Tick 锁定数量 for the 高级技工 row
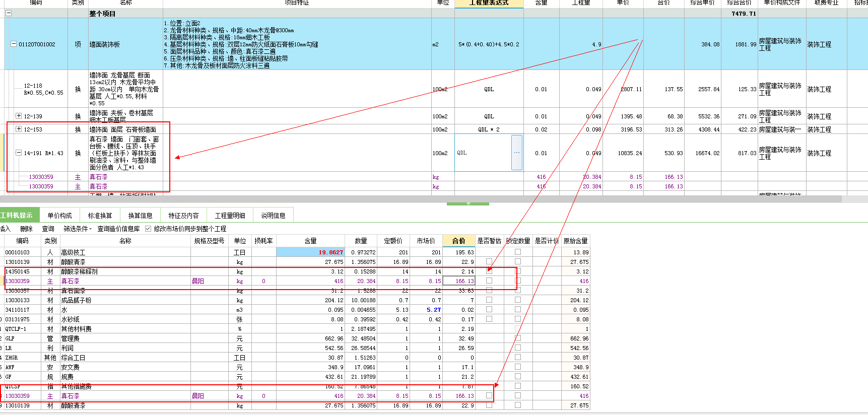 pyautogui.click(x=518, y=252)
